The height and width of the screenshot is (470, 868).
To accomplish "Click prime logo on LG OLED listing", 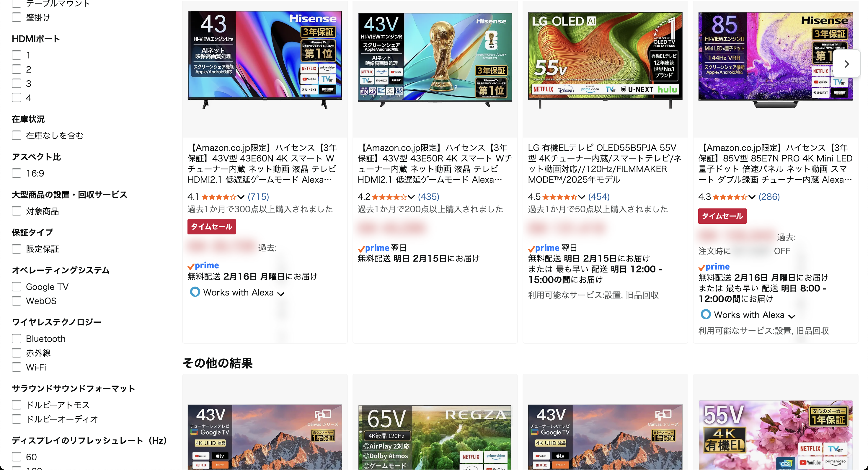I will [x=544, y=248].
